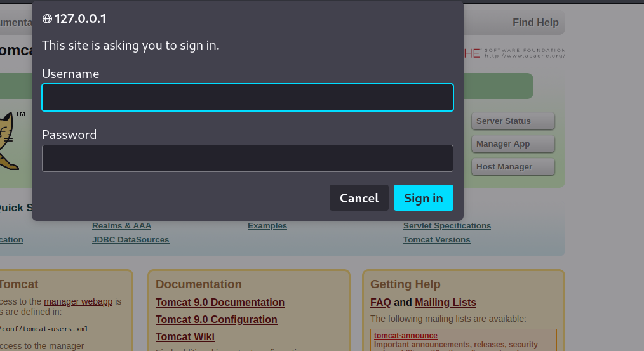This screenshot has width=644, height=351.
Task: Follow the JDBC DataSources link
Action: click(x=130, y=240)
